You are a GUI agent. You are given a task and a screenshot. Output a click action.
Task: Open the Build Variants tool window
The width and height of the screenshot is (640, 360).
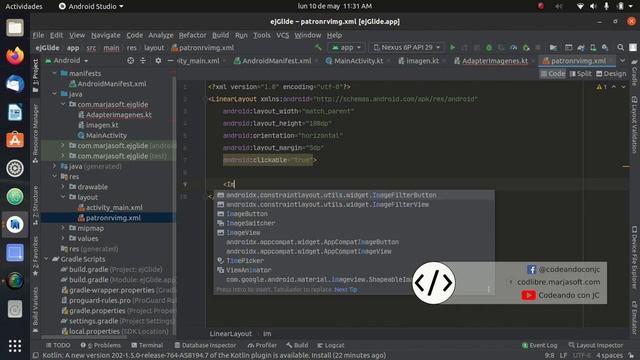coord(36,309)
